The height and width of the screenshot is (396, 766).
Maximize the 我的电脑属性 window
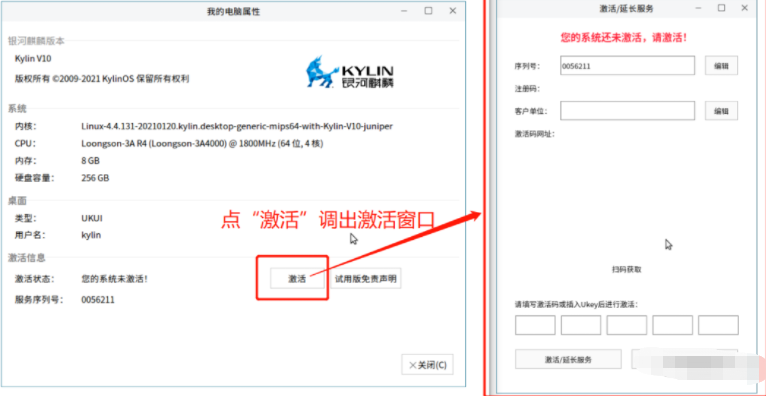(428, 11)
